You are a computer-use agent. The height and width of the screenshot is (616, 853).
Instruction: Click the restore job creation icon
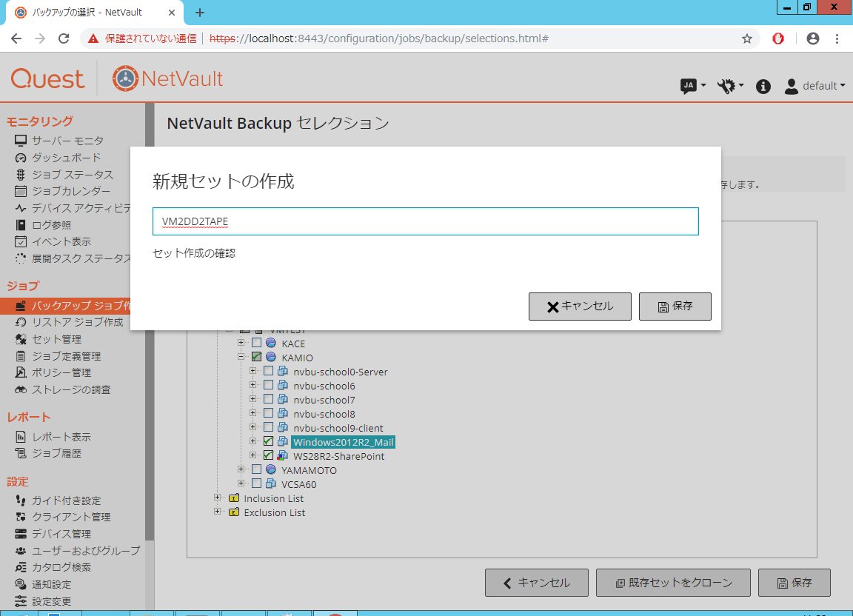click(21, 322)
